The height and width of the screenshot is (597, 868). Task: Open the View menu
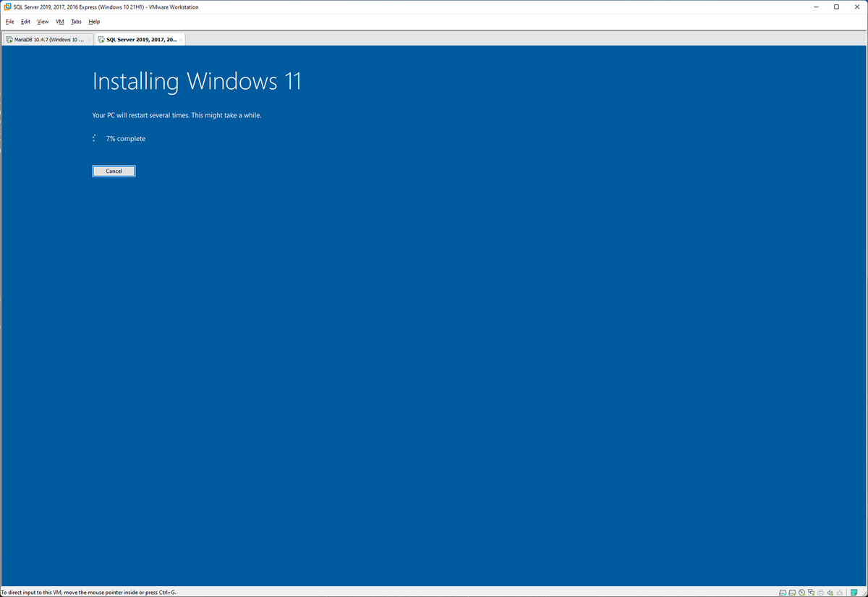(43, 22)
